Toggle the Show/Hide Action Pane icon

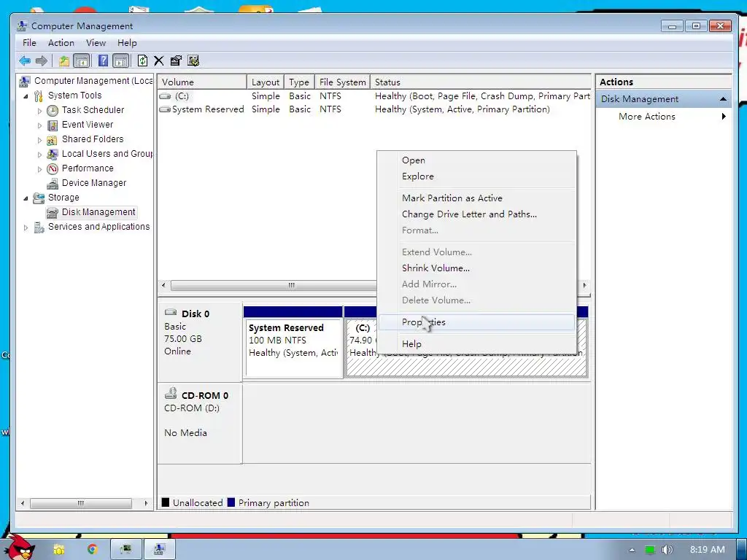point(121,61)
